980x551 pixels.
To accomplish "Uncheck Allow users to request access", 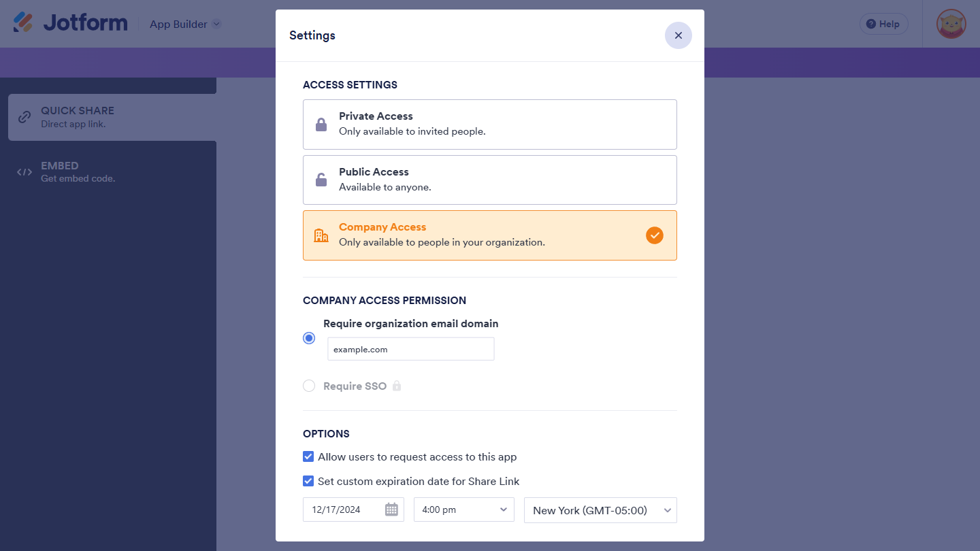I will (308, 456).
